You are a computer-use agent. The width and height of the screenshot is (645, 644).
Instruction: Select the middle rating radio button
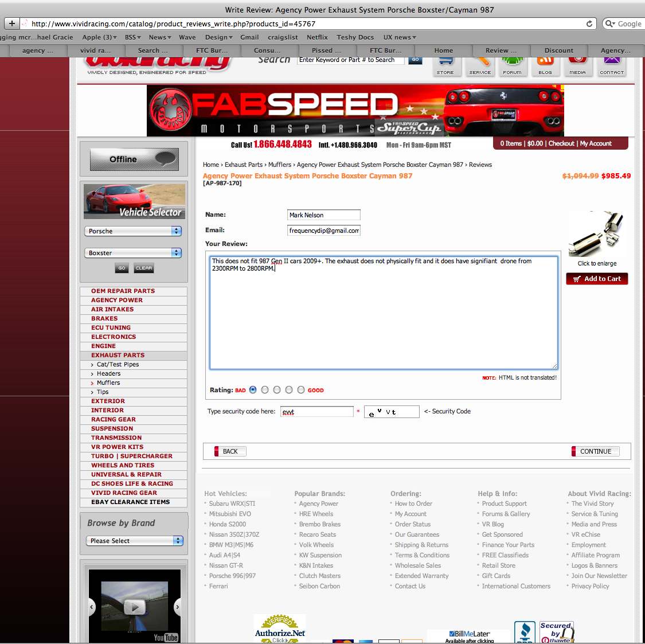(277, 390)
